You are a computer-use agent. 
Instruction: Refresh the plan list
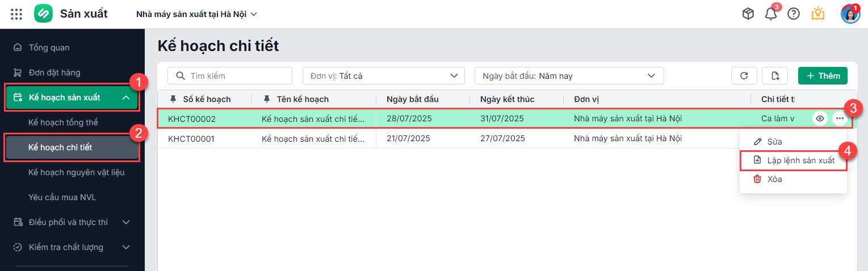(744, 76)
